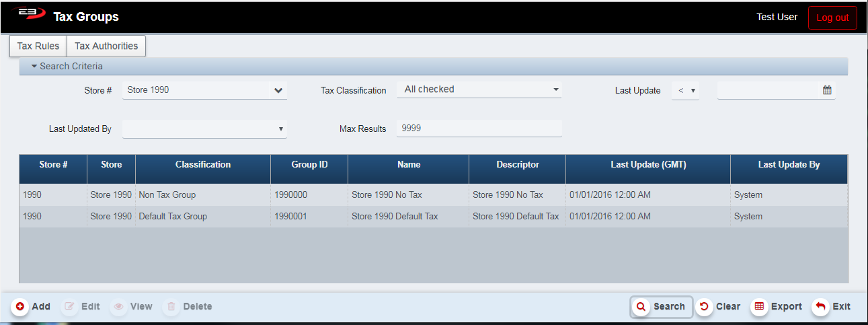Click the View eye icon
This screenshot has width=868, height=325.
(118, 307)
